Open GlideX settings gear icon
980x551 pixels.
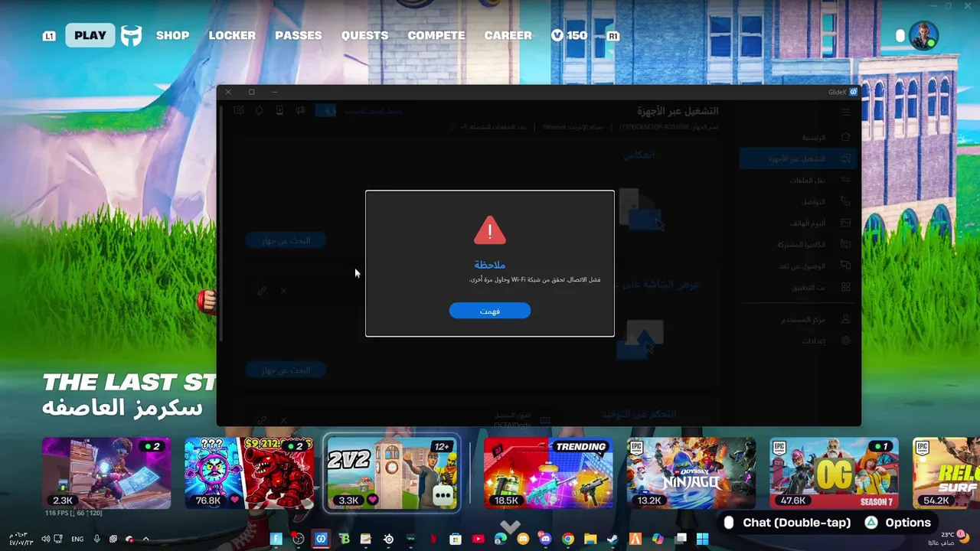[846, 340]
